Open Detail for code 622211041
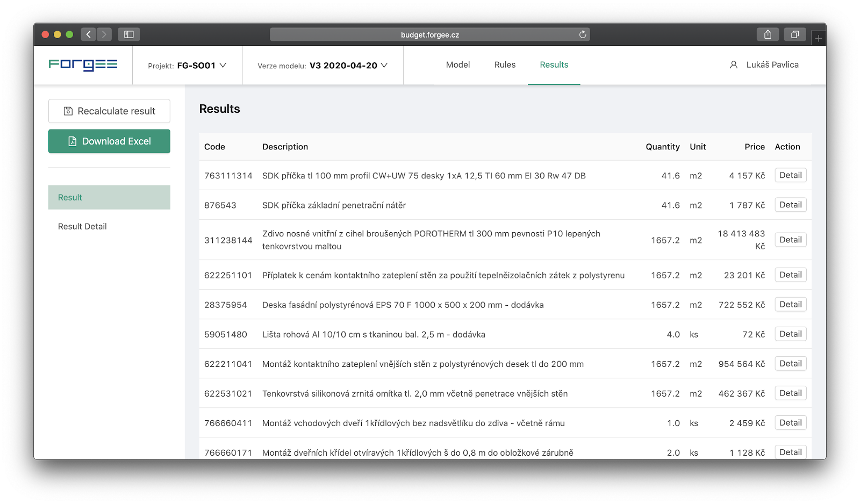Screen dimensions: 860x504 click(791, 363)
